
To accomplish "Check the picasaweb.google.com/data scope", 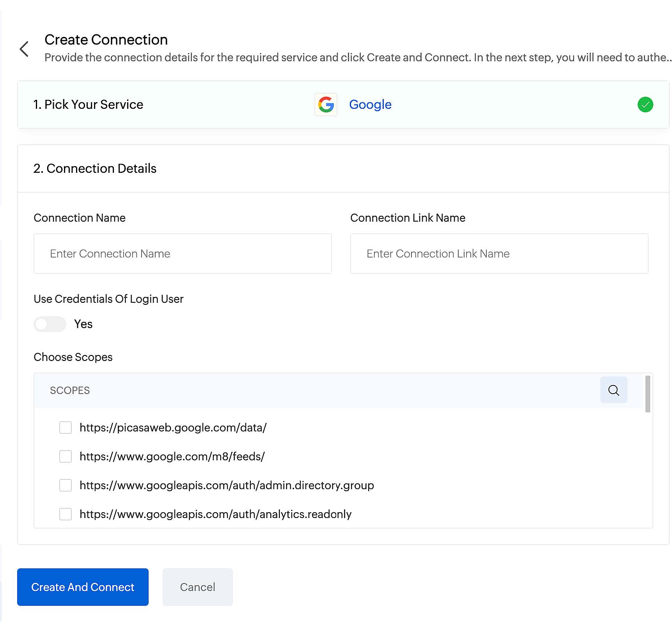I will point(66,428).
